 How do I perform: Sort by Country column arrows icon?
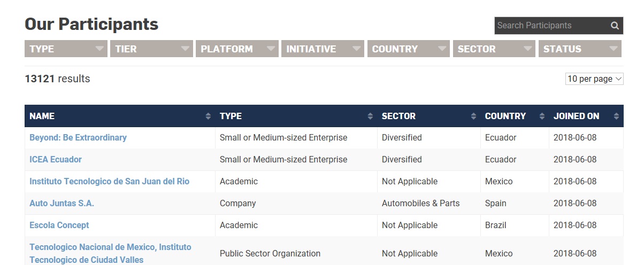[x=542, y=116]
